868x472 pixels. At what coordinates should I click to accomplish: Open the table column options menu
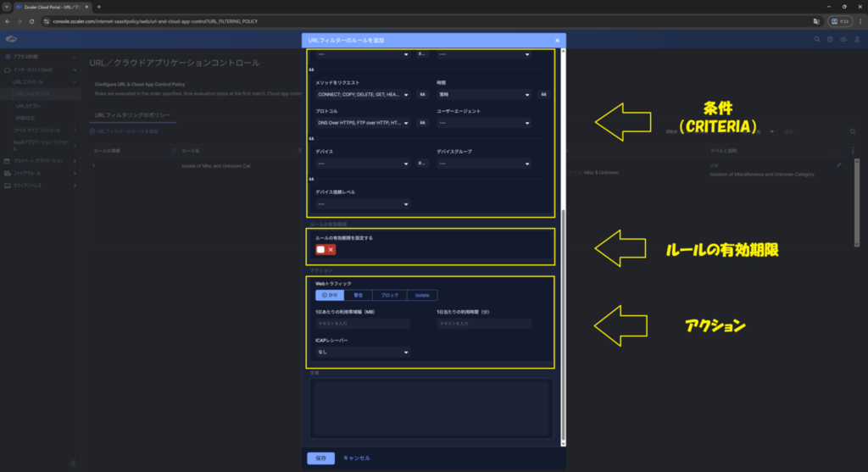pyautogui.click(x=853, y=151)
